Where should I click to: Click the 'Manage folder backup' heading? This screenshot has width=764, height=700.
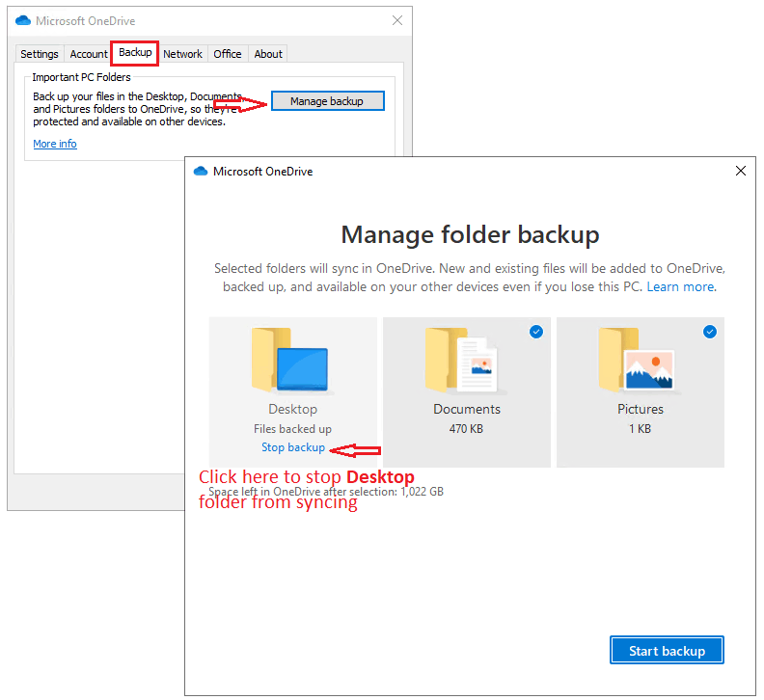pyautogui.click(x=470, y=235)
